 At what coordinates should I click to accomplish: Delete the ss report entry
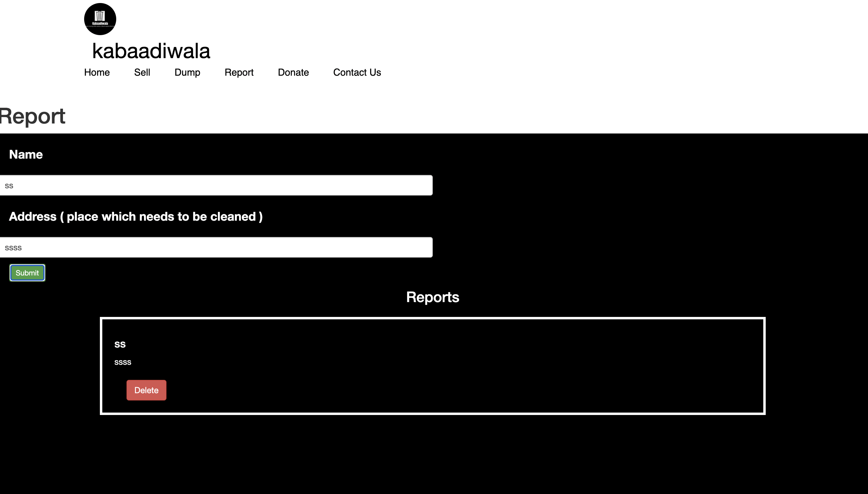(146, 390)
